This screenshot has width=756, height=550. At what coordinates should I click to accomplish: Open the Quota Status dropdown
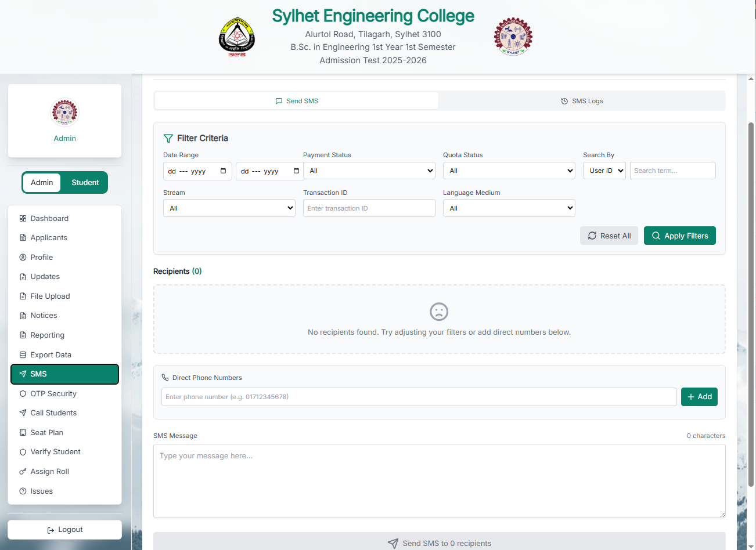click(509, 171)
